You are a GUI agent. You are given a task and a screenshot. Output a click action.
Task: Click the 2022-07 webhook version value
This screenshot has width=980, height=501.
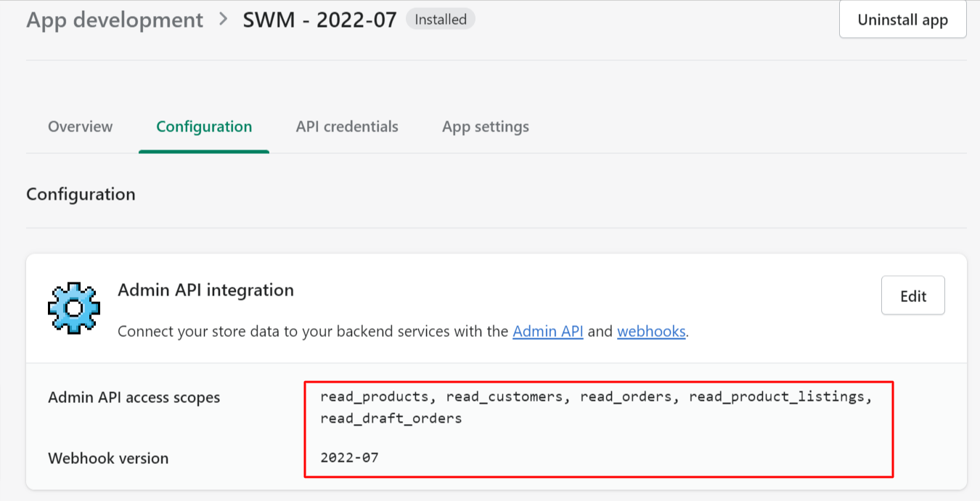[349, 457]
